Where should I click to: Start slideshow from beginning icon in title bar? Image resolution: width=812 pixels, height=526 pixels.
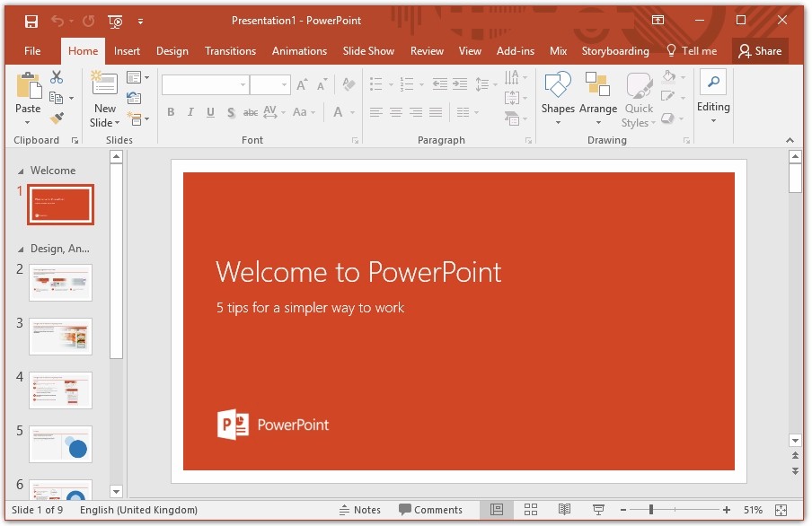[x=115, y=22]
